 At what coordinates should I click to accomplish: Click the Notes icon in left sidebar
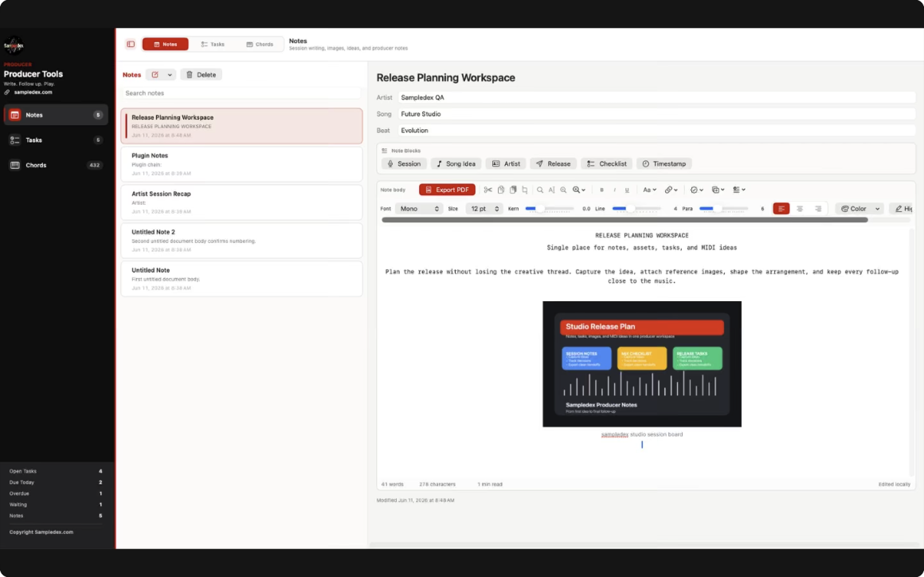14,115
